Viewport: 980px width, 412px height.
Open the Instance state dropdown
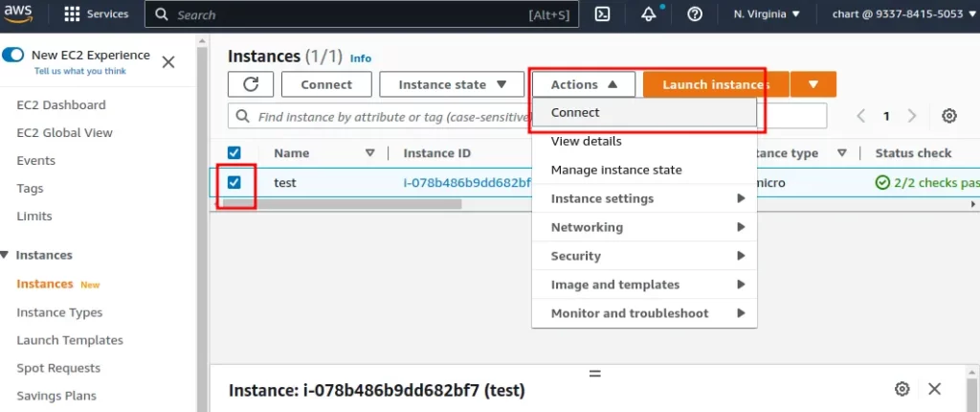[452, 84]
